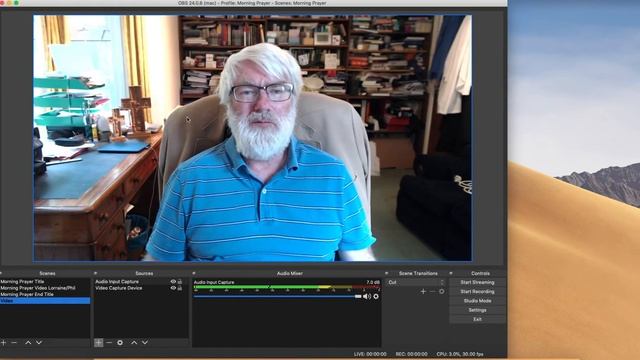Add a scene transition with plus icon
This screenshot has height=360, width=640.
click(423, 291)
